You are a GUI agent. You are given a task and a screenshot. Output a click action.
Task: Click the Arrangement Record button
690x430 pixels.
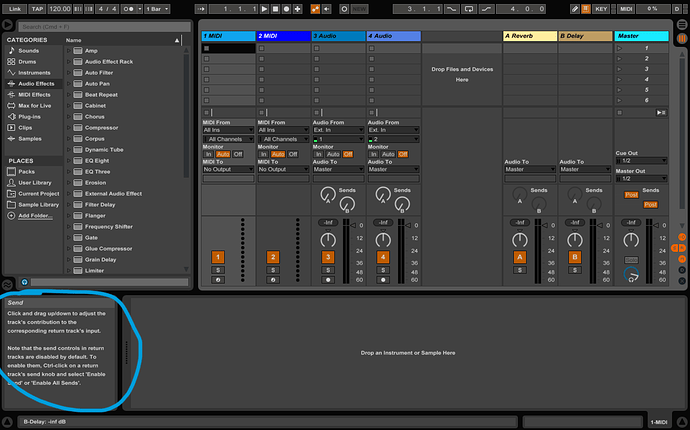286,9
